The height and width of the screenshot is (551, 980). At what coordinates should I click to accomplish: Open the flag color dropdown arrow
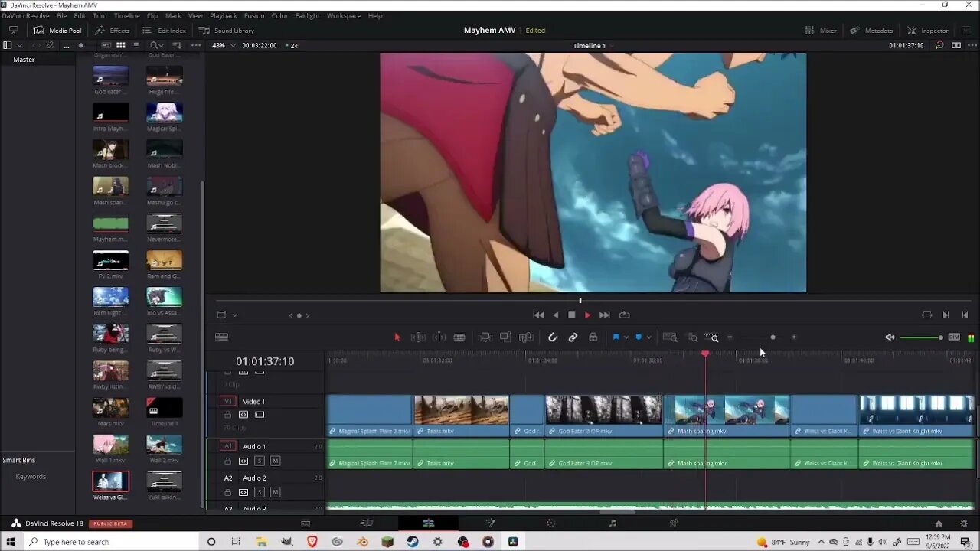[626, 337]
